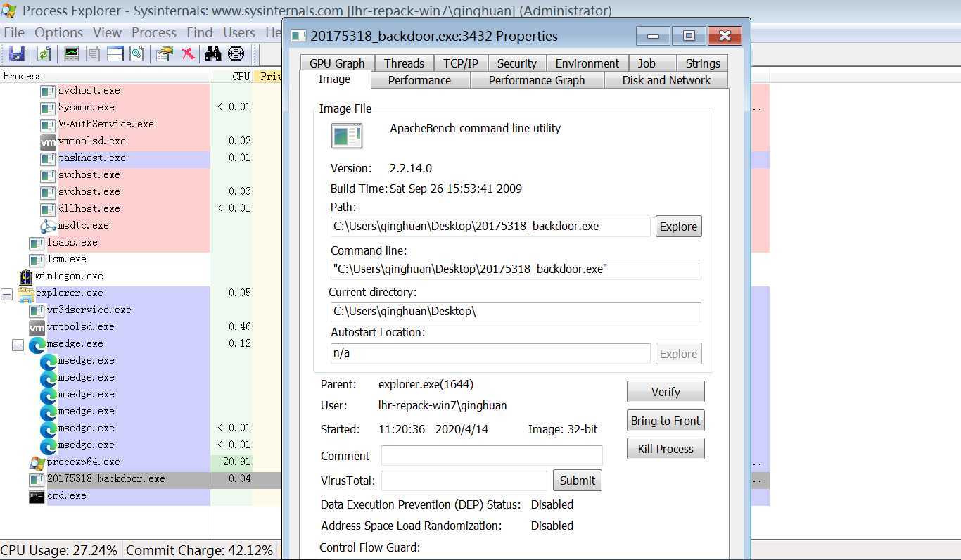Open the Users menu
The height and width of the screenshot is (560, 961).
pos(239,32)
